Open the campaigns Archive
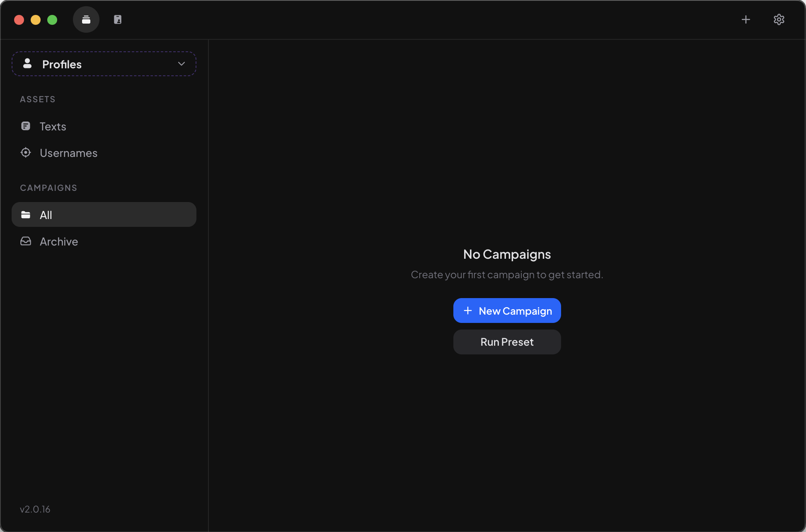Screen dimensions: 806x532 (x=104, y=241)
